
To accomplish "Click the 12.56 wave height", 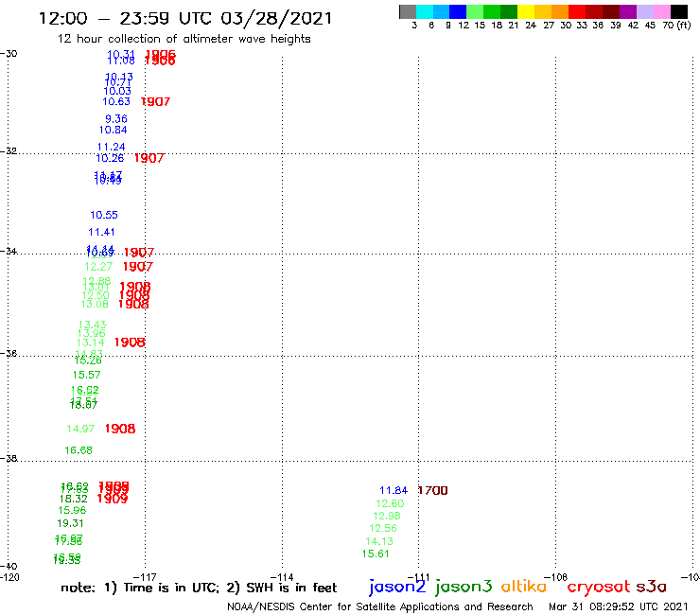I will coord(382,528).
